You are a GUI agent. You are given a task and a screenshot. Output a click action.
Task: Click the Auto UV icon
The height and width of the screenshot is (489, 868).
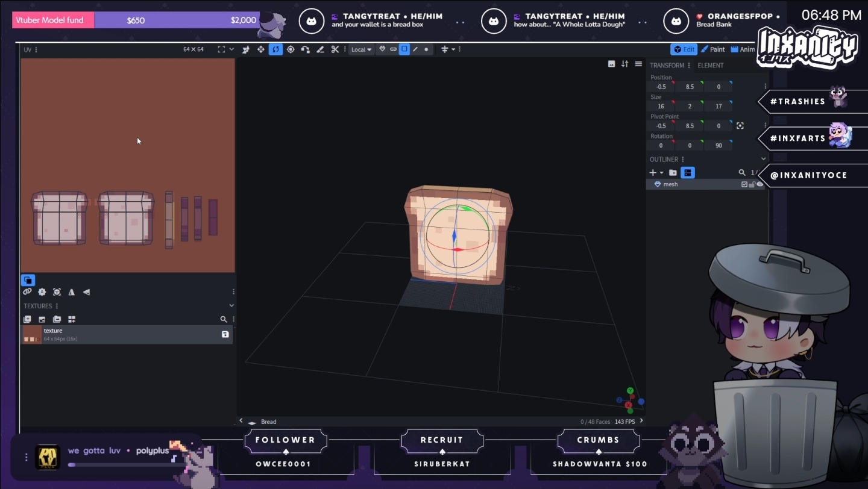(42, 292)
